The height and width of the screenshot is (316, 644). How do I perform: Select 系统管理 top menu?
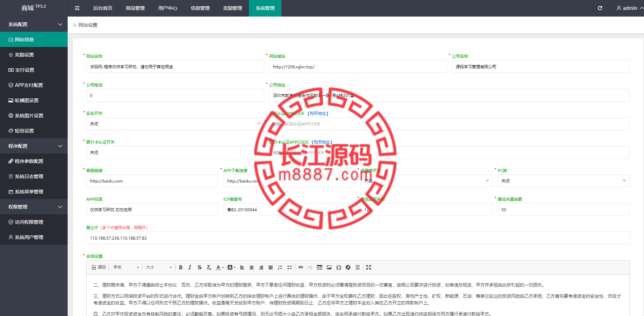tap(265, 8)
